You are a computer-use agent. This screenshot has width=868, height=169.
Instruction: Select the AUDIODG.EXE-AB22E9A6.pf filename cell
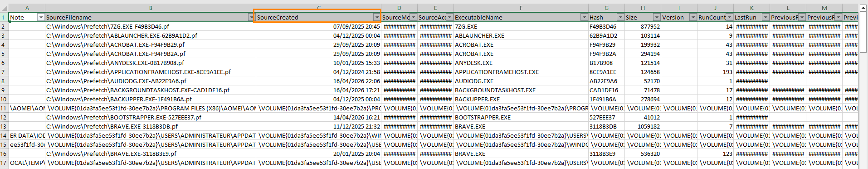151,81
